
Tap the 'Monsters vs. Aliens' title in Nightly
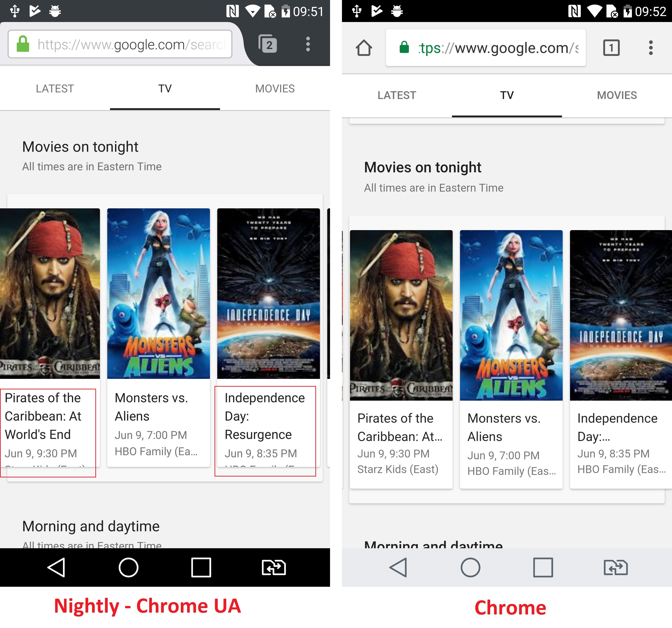(x=151, y=407)
